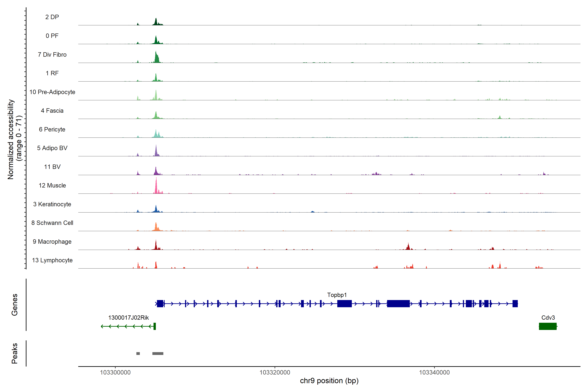Click the Topbp1 gene label
Image resolution: width=588 pixels, height=392 pixels.
pos(337,295)
